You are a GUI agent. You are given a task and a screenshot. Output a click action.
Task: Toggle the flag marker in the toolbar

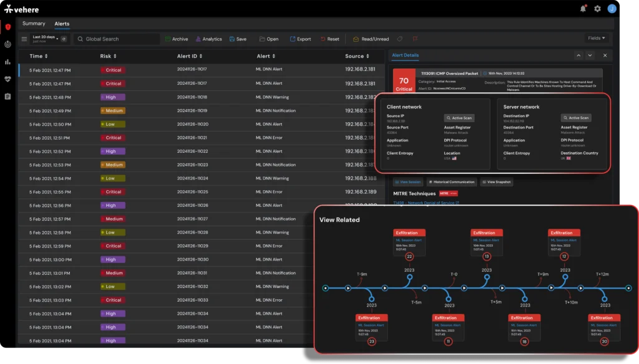pos(416,39)
